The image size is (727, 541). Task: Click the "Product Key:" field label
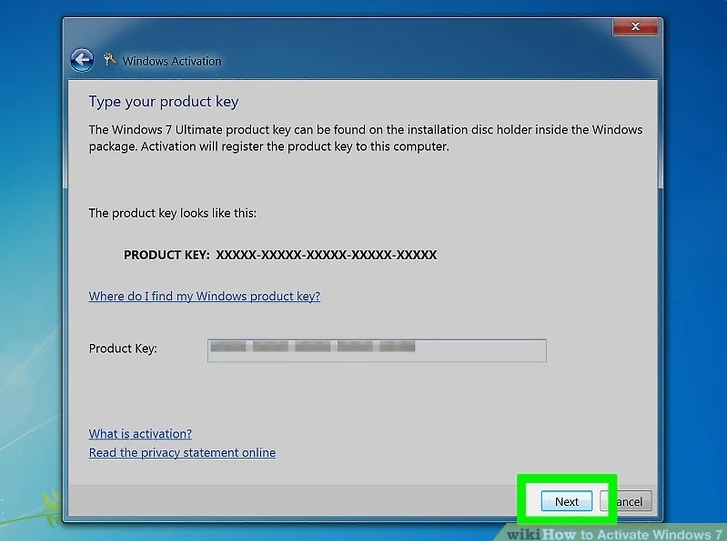[x=123, y=349]
